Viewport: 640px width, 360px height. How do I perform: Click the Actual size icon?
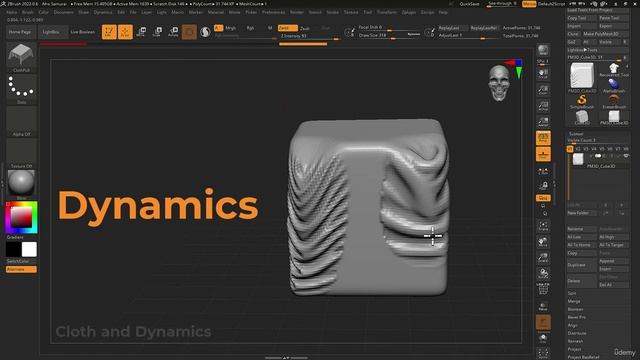pyautogui.click(x=543, y=106)
